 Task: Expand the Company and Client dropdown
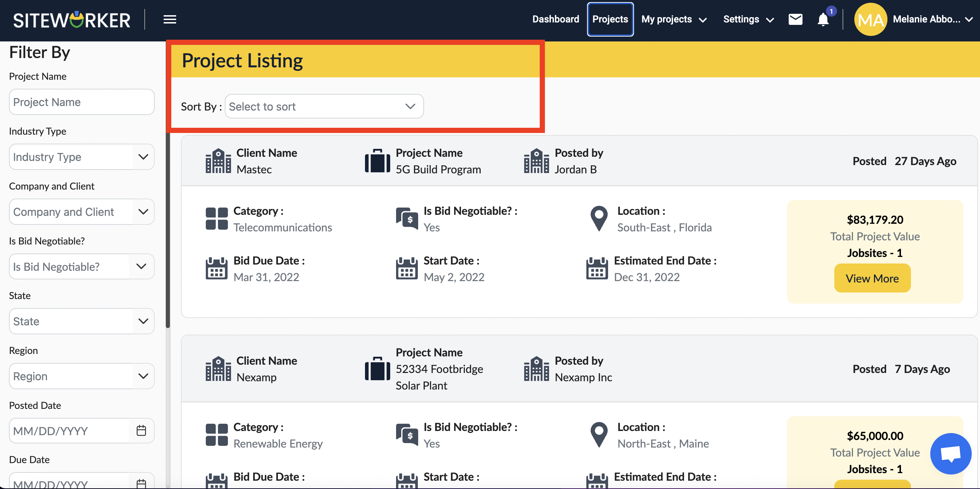coord(81,212)
